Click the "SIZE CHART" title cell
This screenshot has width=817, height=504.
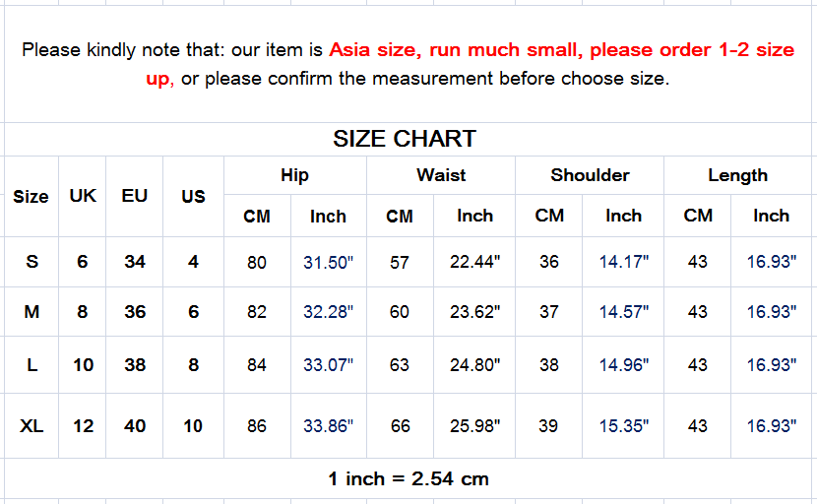pos(405,139)
